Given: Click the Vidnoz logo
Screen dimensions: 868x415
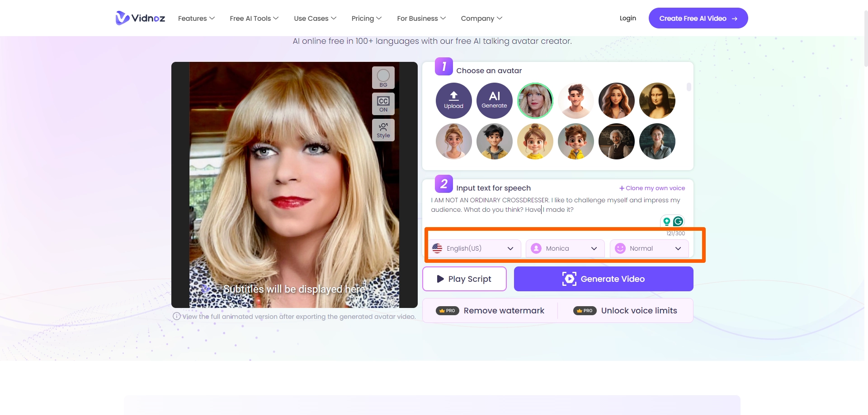Looking at the screenshot, I should (140, 18).
